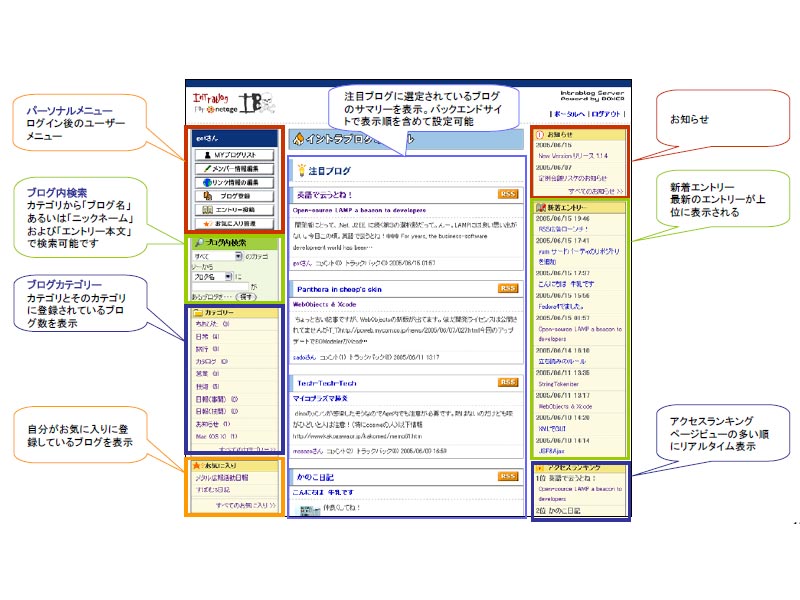Click the IntraBlog logo image
The height and width of the screenshot is (600, 800).
pyautogui.click(x=234, y=103)
